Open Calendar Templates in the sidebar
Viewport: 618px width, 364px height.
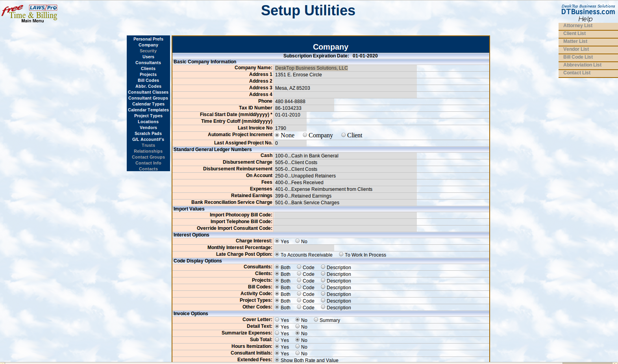click(148, 110)
